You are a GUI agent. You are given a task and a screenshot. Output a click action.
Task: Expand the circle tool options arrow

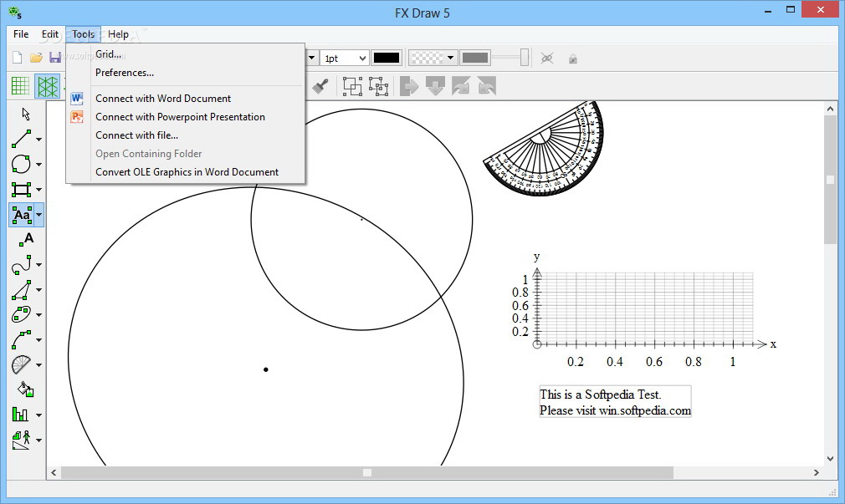pos(38,165)
